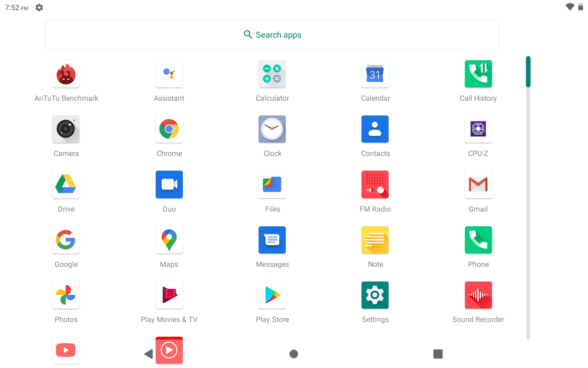
Task: Open the Settings app in the grid
Action: click(375, 295)
